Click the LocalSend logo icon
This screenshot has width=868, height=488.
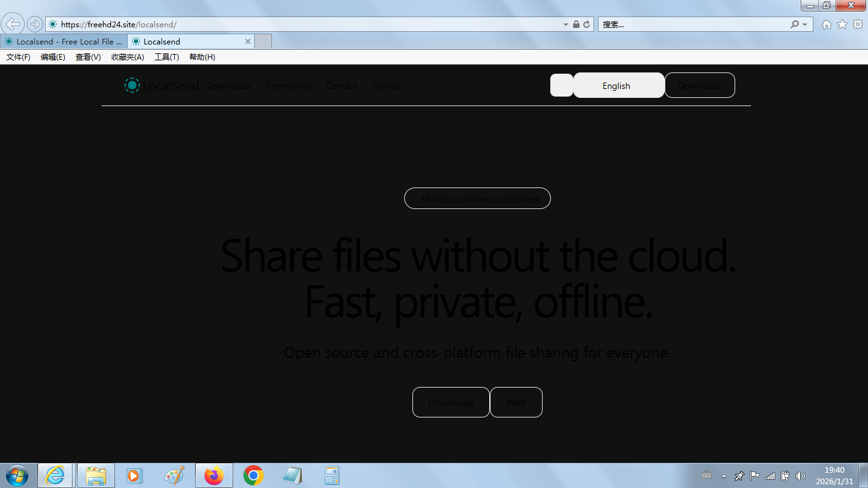point(132,85)
